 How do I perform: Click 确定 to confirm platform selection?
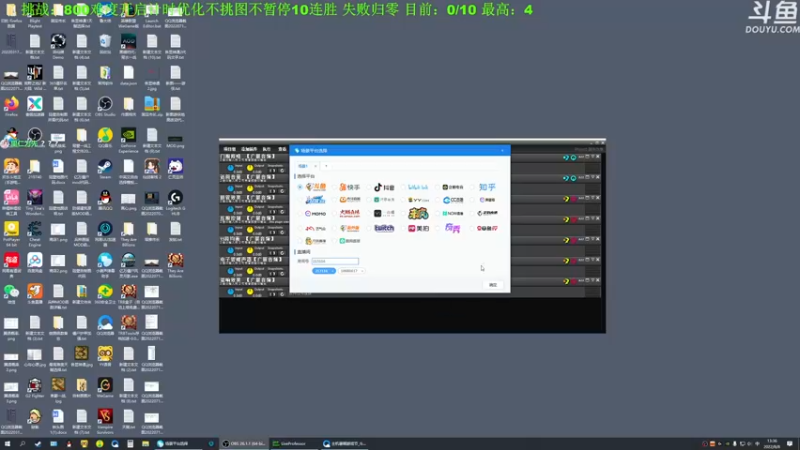pos(493,285)
